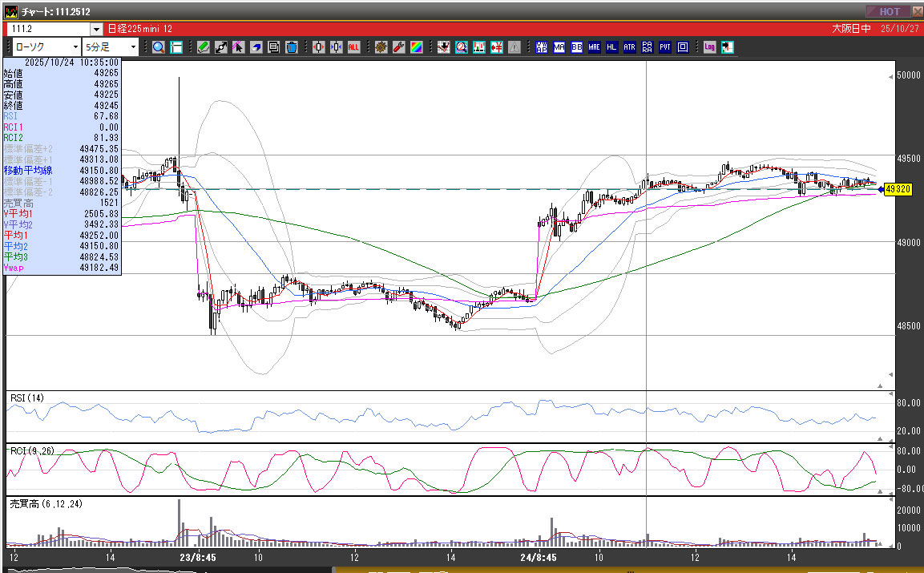
Task: Open the 5分足 timeframe dropdown
Action: click(133, 47)
